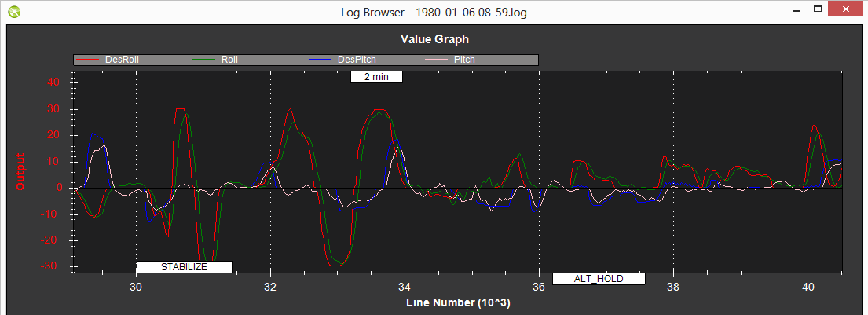Click the 0 tick on the y-axis
Screen dimensions: 868x315
60,188
